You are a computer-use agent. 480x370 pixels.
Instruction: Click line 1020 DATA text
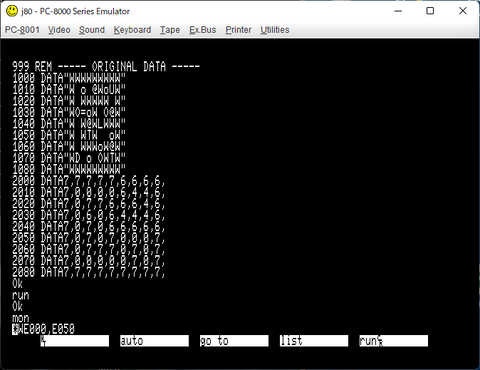point(69,101)
